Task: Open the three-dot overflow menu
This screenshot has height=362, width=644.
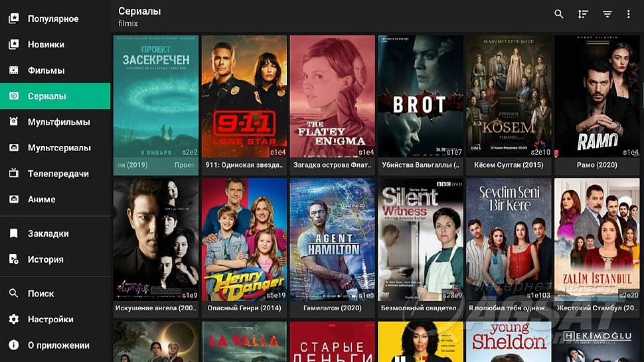Action: tap(628, 14)
